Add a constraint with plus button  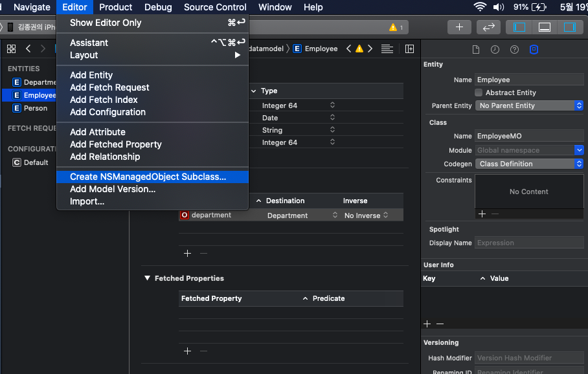(x=482, y=214)
